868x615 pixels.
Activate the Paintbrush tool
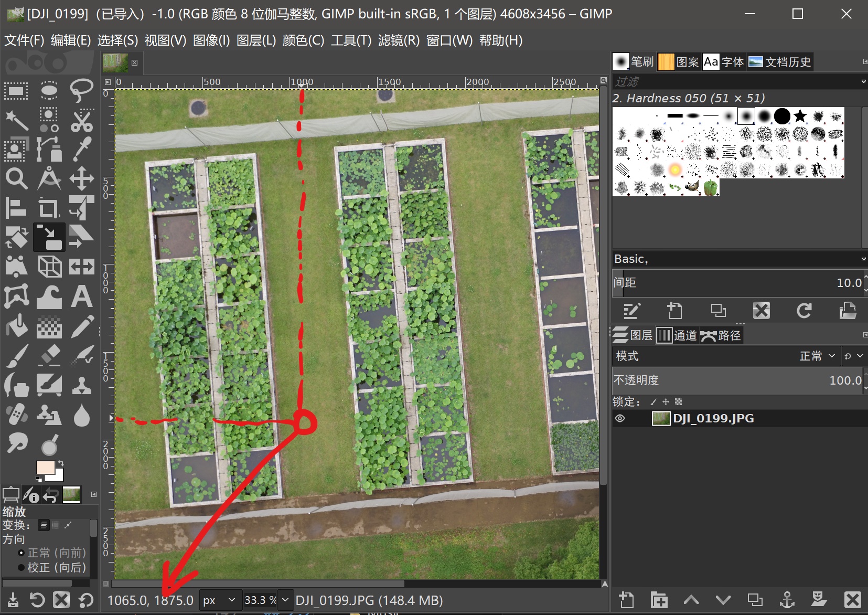click(16, 355)
